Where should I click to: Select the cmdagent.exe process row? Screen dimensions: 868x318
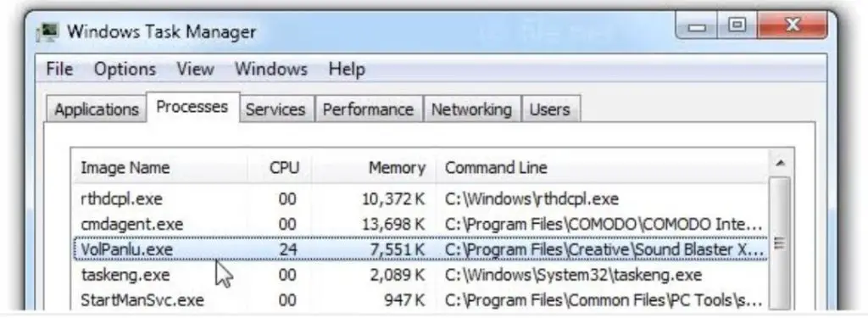point(420,225)
